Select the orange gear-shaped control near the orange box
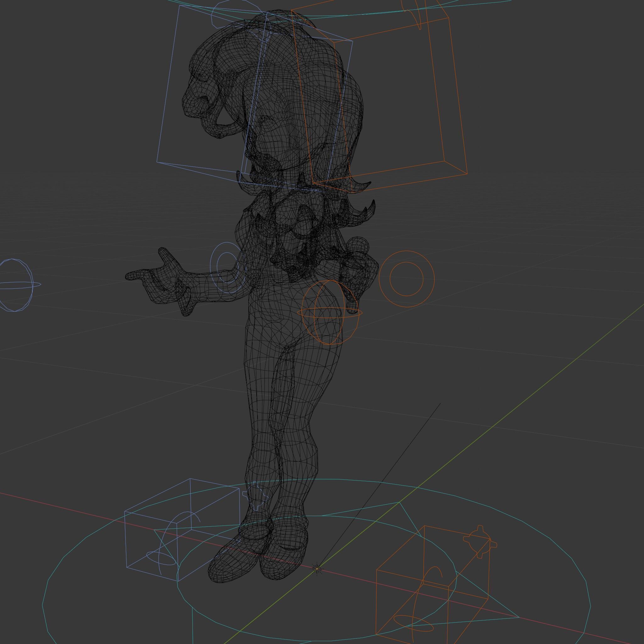The image size is (644, 644). 480,542
